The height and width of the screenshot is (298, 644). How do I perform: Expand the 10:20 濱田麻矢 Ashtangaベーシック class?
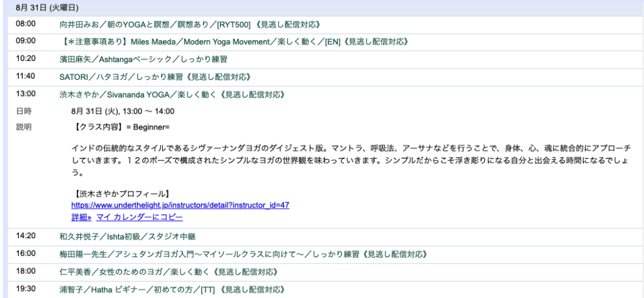[x=143, y=60]
